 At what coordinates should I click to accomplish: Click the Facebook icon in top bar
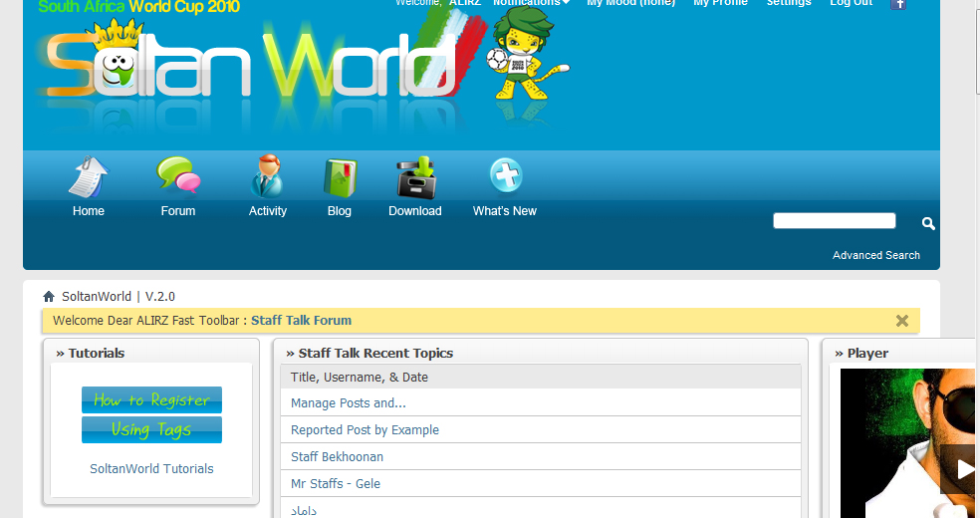click(898, 4)
